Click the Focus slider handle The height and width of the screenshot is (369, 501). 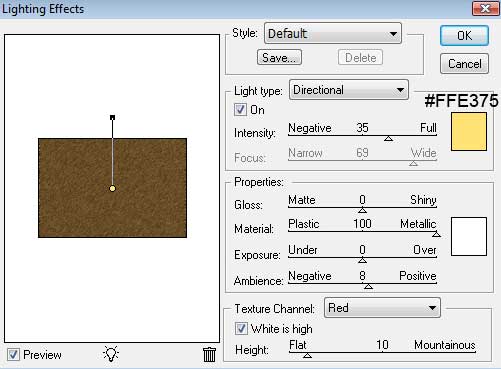[413, 163]
